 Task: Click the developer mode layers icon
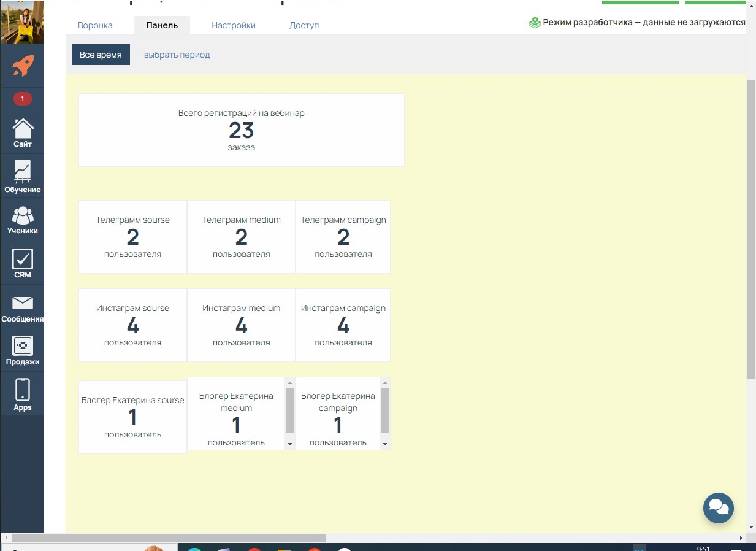click(535, 23)
